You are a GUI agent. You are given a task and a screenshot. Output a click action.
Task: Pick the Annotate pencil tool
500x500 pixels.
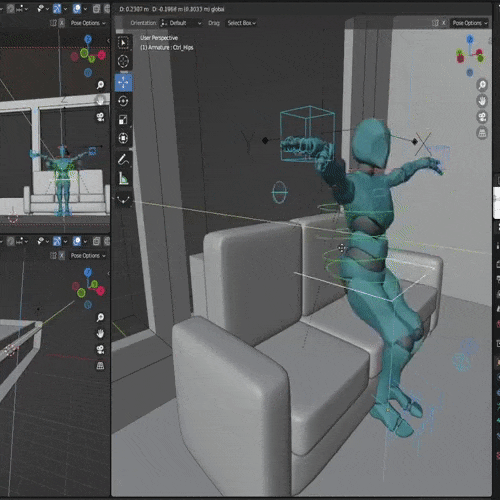[123, 160]
